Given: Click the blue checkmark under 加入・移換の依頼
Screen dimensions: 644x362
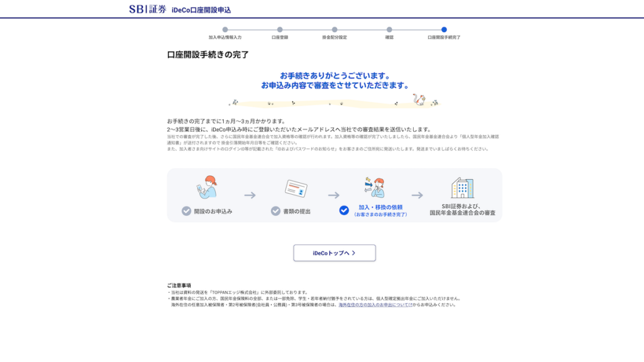Looking at the screenshot, I should [344, 210].
